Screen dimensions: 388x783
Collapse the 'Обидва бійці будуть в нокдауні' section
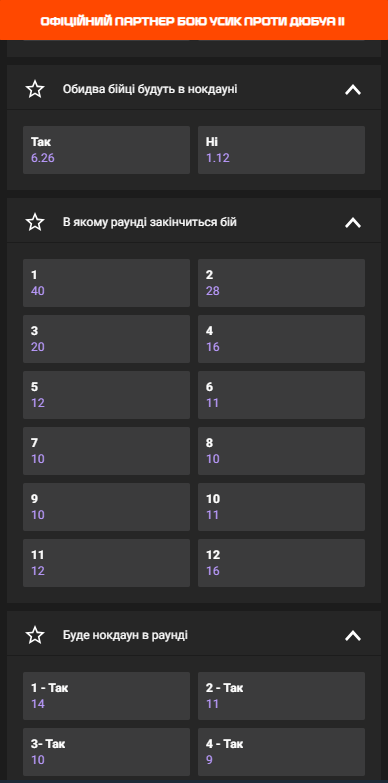click(x=353, y=89)
